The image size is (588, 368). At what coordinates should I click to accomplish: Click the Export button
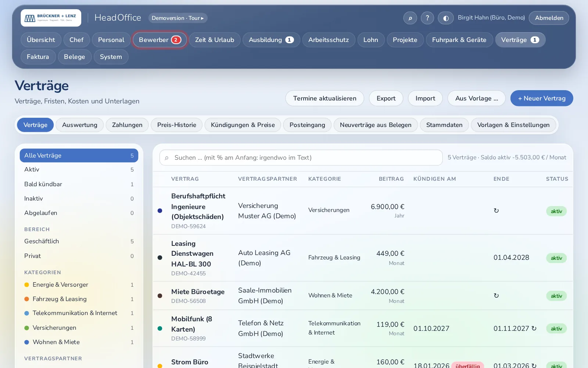pos(386,98)
